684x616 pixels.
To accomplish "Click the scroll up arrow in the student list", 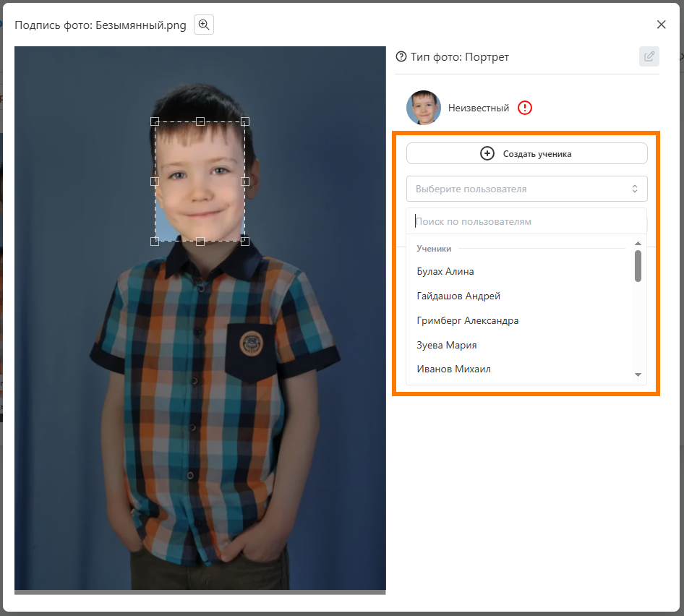I will [638, 244].
